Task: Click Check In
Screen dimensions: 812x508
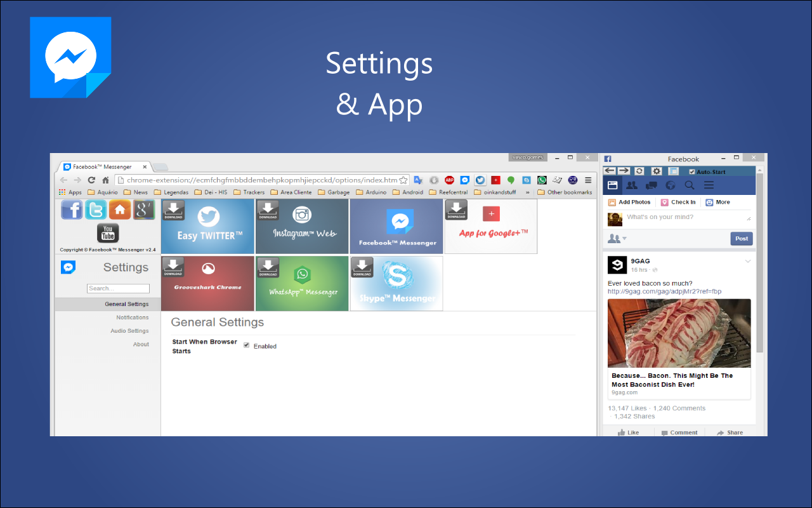Action: tap(678, 202)
